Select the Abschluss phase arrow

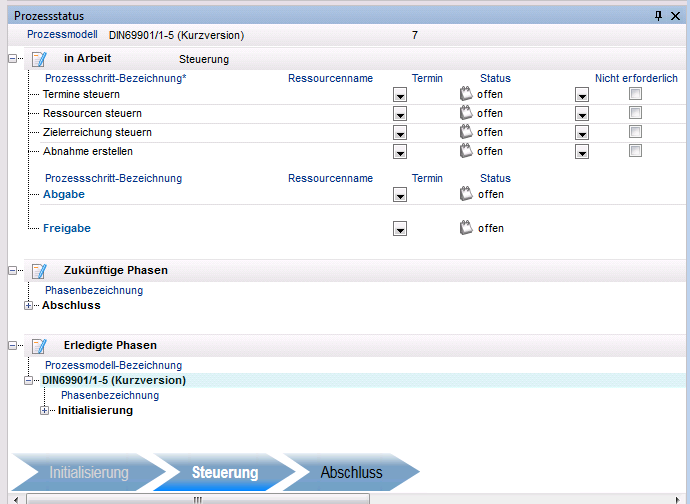[351, 472]
